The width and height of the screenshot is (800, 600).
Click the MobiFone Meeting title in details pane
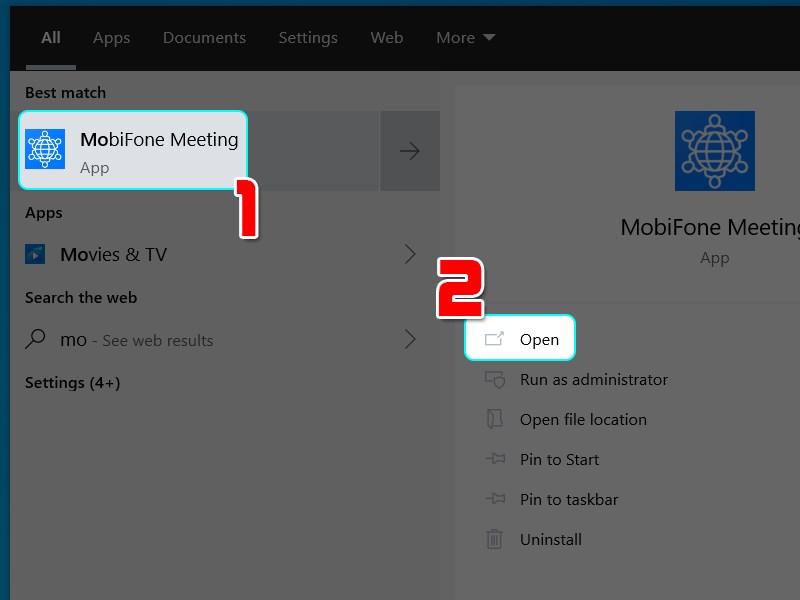pyautogui.click(x=710, y=228)
